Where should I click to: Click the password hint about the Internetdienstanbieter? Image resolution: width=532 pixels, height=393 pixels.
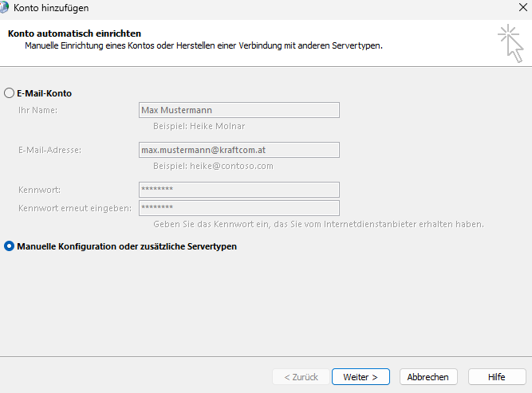(317, 224)
